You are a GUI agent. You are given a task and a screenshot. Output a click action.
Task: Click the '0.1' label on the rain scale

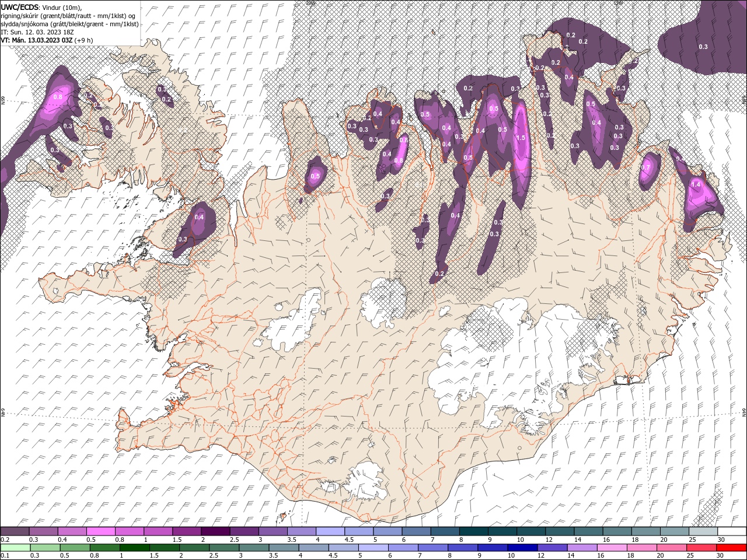coord(5,555)
